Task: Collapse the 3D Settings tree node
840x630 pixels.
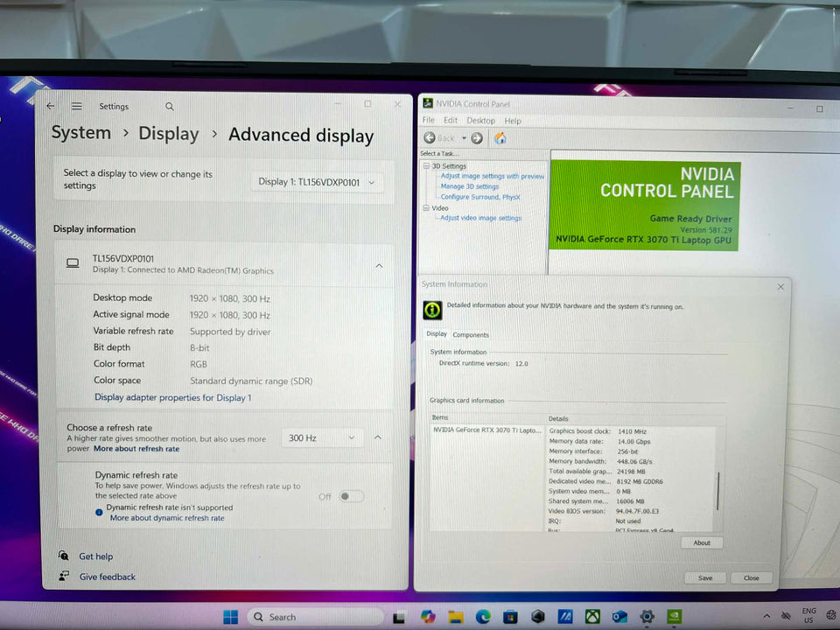Action: 426,166
